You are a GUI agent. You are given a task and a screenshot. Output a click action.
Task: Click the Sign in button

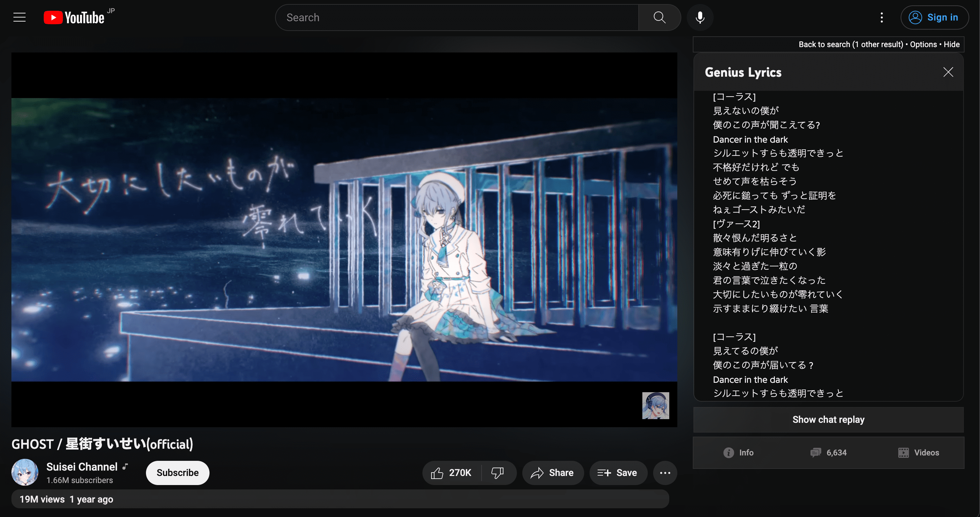(934, 17)
